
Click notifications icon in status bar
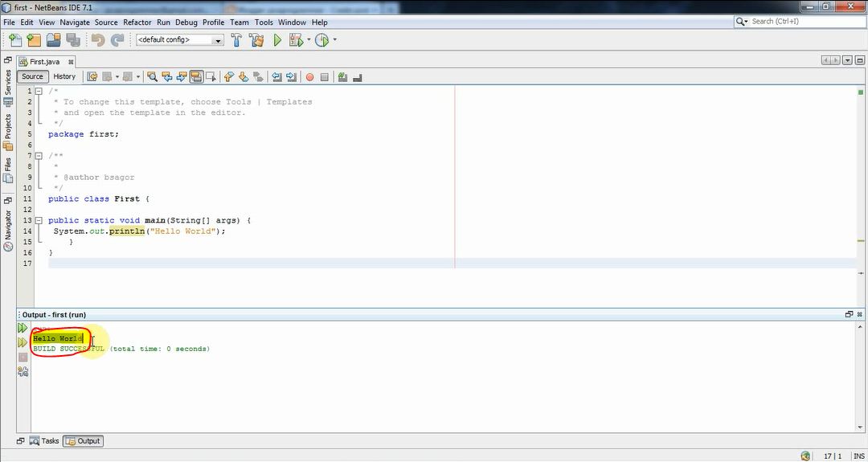pos(805,456)
